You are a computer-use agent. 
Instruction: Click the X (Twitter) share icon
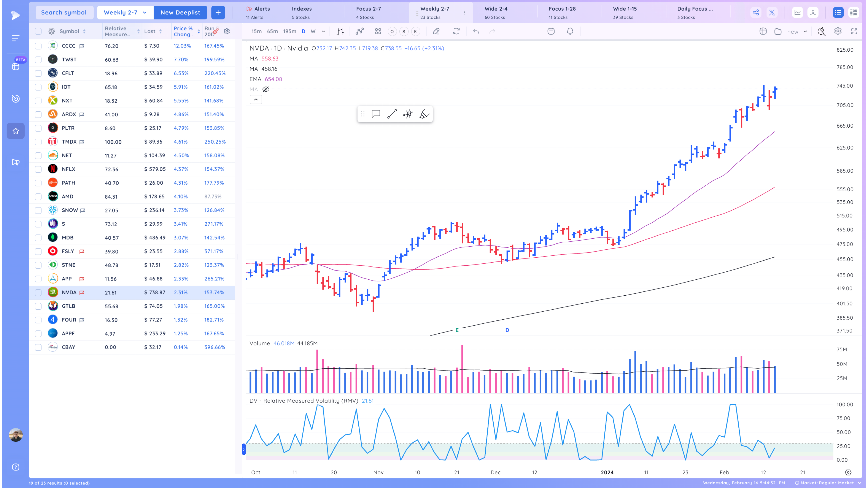click(772, 13)
